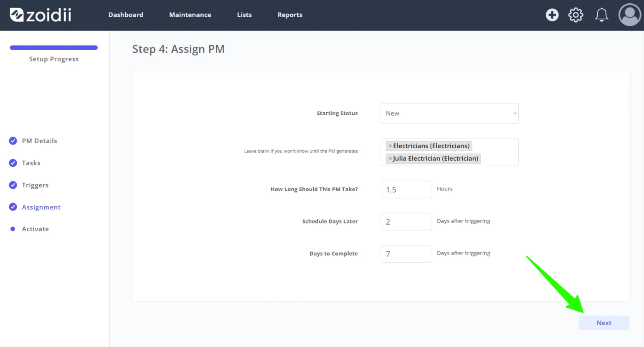Go to the Dashboard

tap(126, 15)
